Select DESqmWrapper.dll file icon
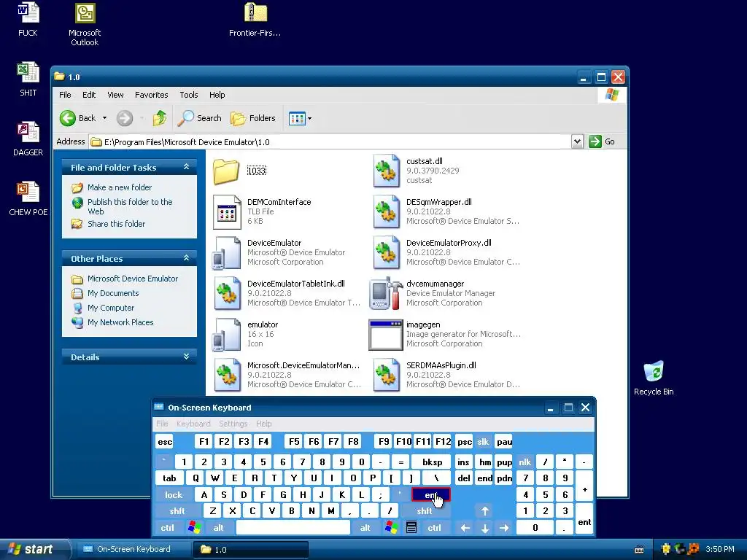 387,211
